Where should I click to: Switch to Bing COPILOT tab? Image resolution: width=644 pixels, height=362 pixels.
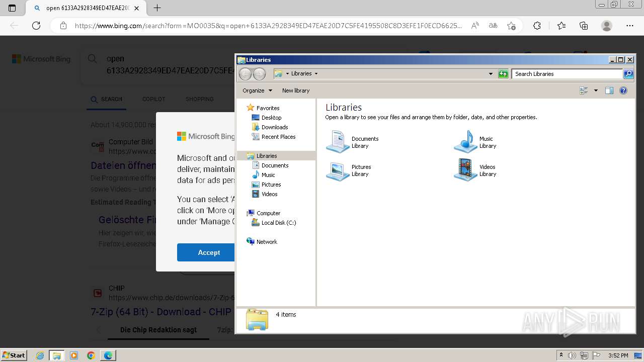pyautogui.click(x=154, y=99)
